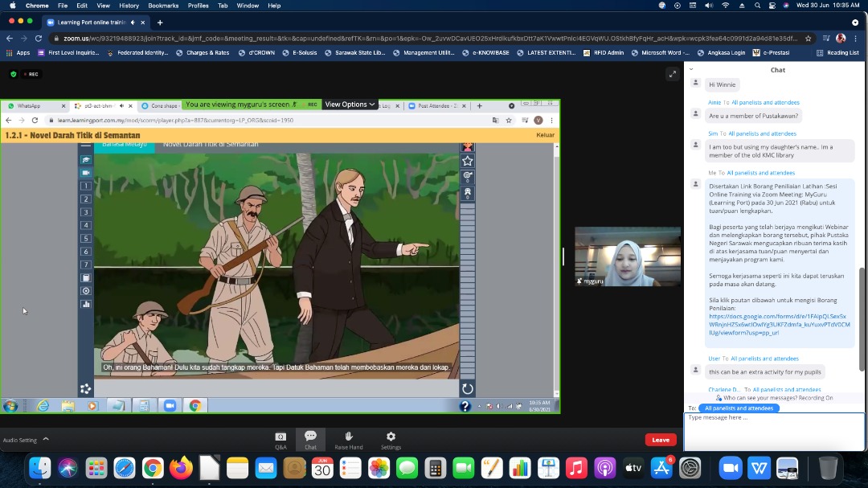Click 'Who can see your messages?' notice
This screenshot has height=488, width=868.
tap(773, 398)
